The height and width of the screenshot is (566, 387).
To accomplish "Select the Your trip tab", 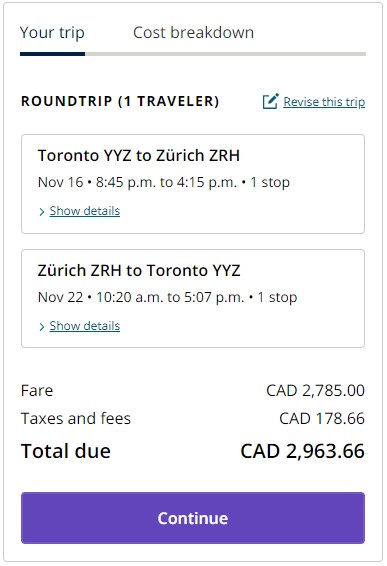I will (52, 33).
